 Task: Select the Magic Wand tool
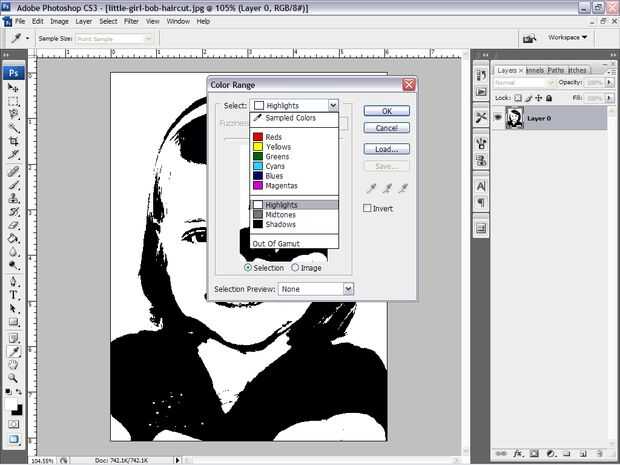[x=13, y=128]
